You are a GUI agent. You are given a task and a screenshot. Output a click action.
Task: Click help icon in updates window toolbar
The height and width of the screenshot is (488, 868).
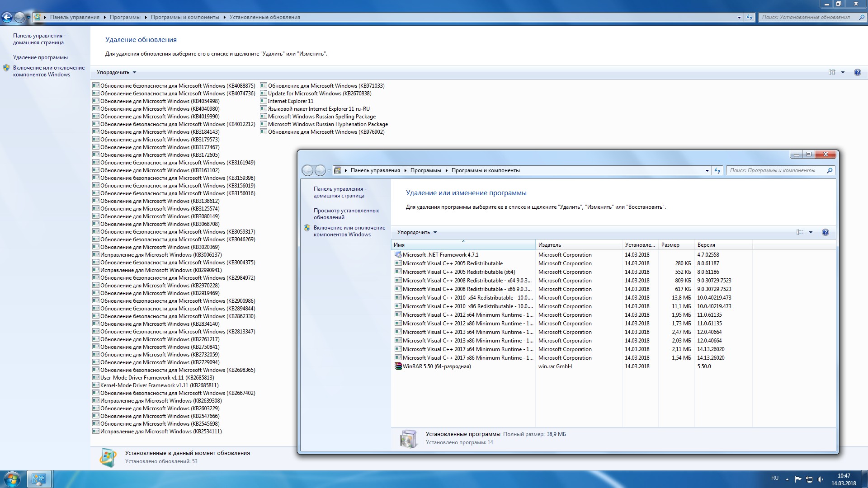pos(857,72)
